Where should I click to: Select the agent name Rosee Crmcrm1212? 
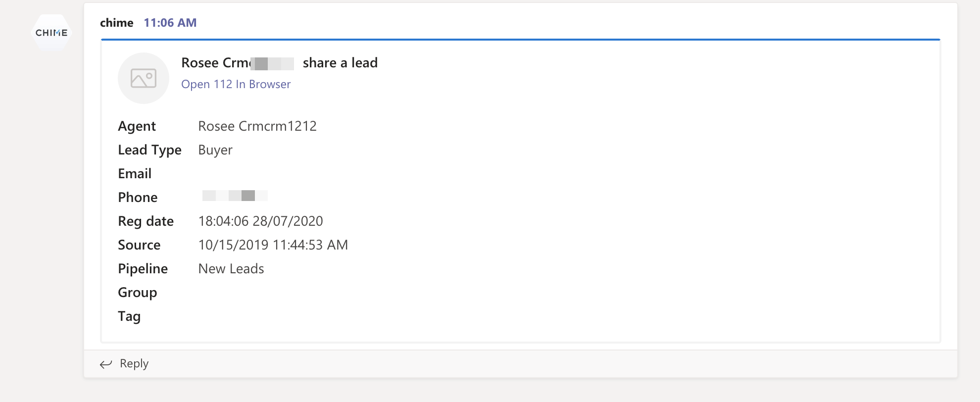click(257, 126)
